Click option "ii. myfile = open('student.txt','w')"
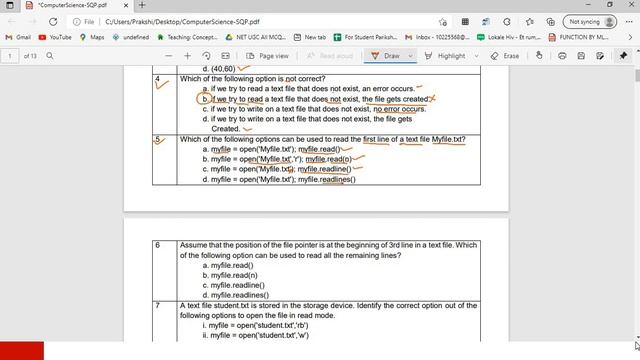The height and width of the screenshot is (360, 640). coord(256,335)
